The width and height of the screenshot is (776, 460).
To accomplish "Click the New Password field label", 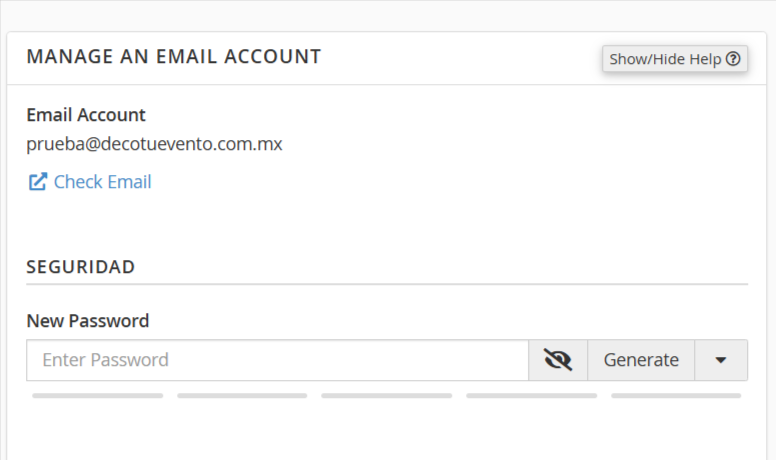I will [88, 321].
